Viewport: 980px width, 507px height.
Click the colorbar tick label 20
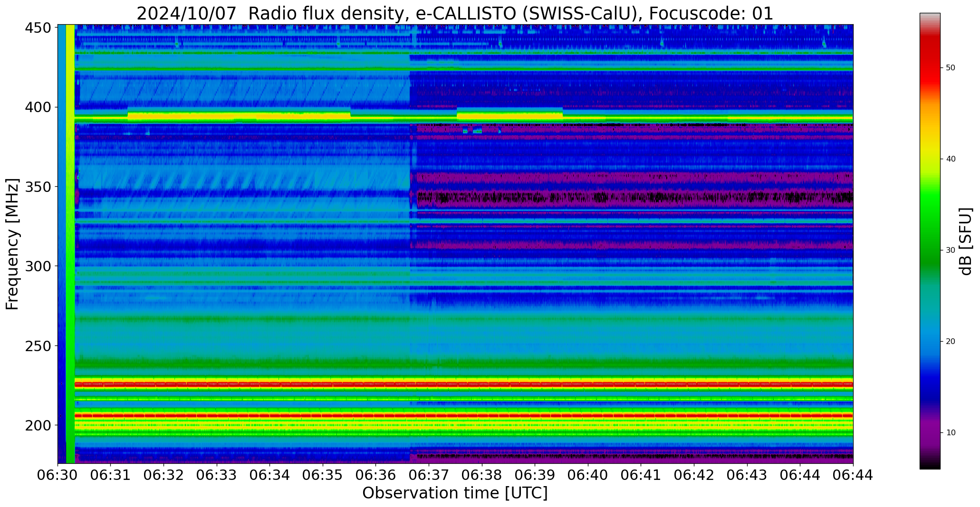(x=951, y=342)
